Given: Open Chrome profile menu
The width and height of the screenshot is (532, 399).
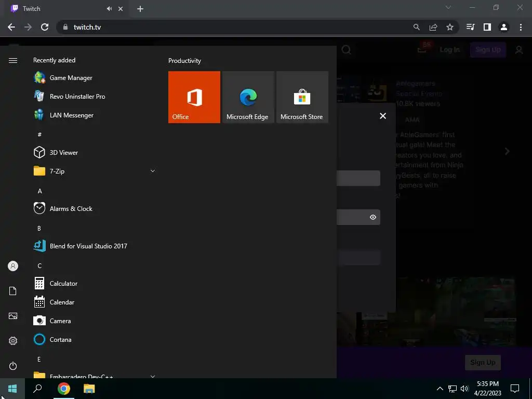Looking at the screenshot, I should pyautogui.click(x=504, y=27).
